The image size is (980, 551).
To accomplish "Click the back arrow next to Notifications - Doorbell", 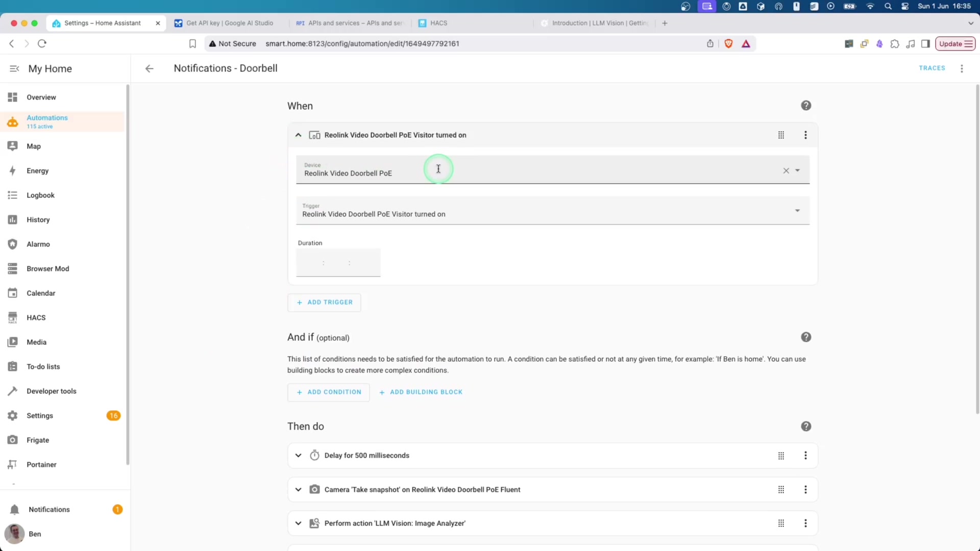I will coord(149,68).
